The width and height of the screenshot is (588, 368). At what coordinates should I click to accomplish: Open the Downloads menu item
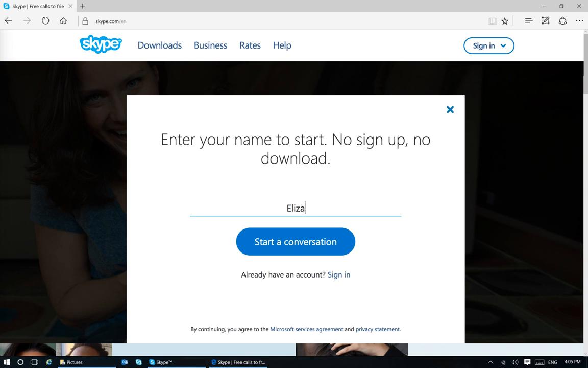[x=159, y=45]
